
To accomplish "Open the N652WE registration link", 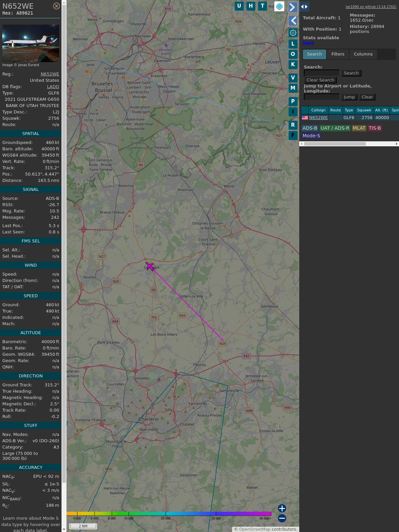I will tap(50, 74).
